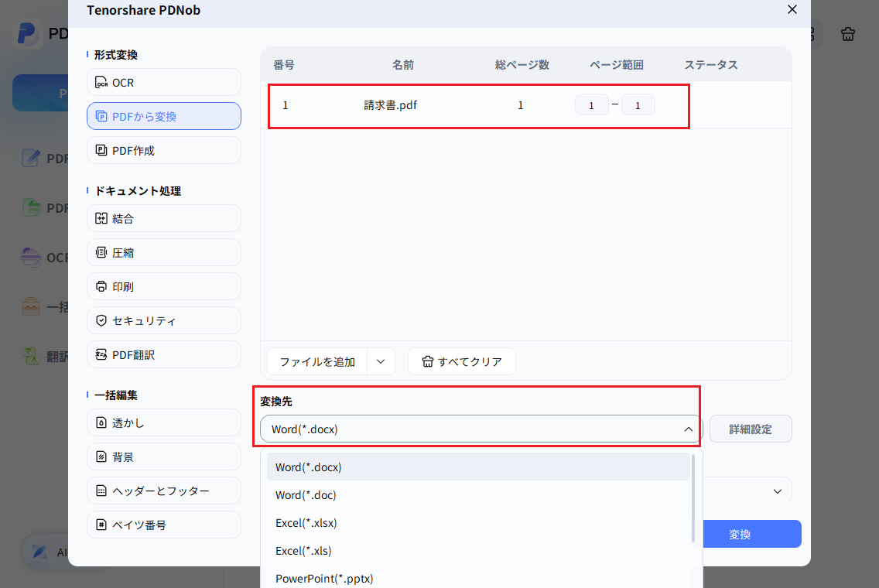Click the ヘッダーとフッター icon
This screenshot has width=879, height=588.
coord(101,491)
